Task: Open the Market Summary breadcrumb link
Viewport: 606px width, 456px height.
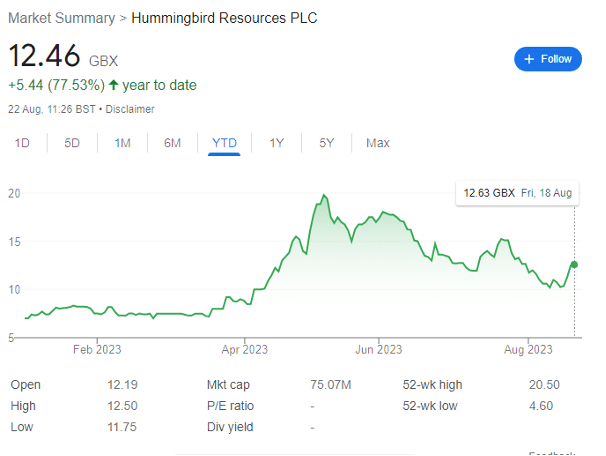Action: [62, 18]
